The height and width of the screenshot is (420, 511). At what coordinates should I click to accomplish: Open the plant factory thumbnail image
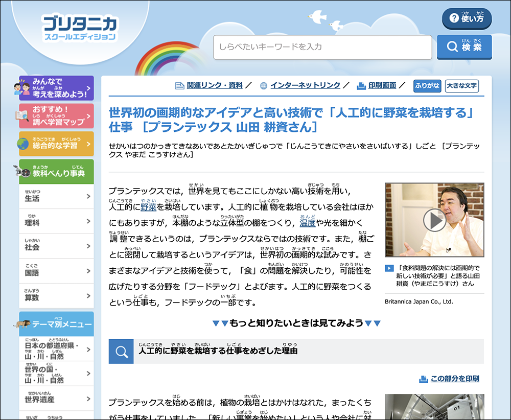tap(434, 407)
